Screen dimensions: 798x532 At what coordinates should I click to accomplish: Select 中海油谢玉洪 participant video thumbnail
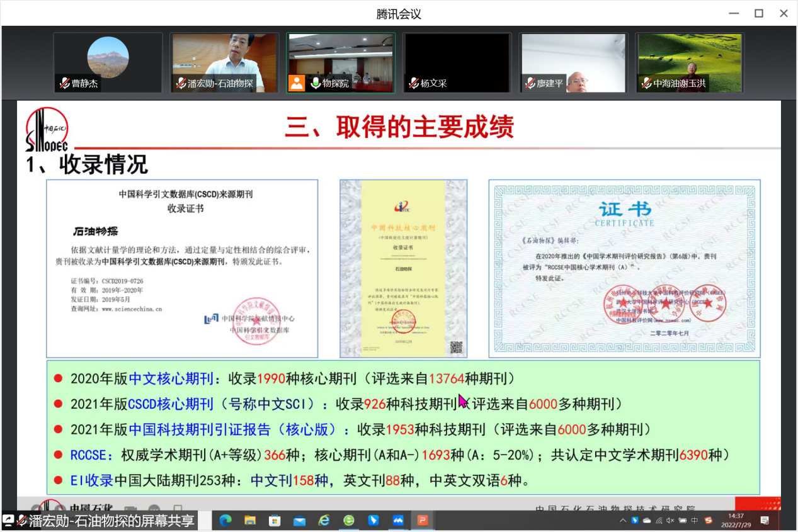[690, 63]
